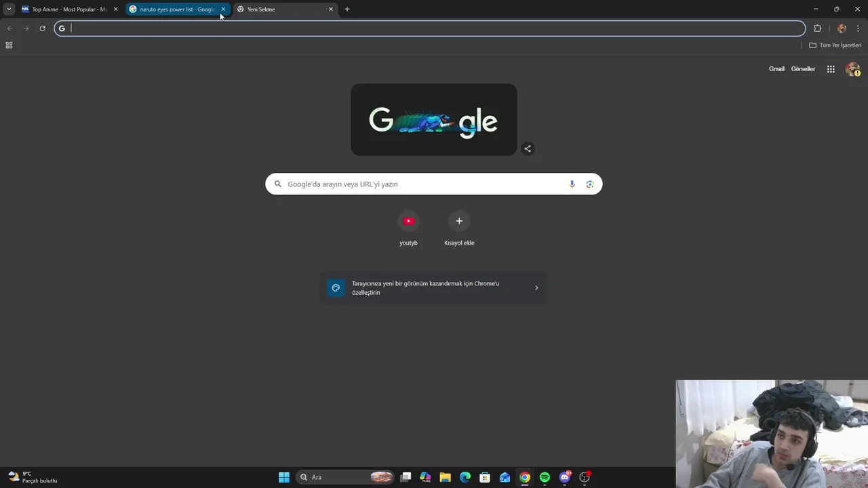Open Google apps grid launcher

point(831,69)
